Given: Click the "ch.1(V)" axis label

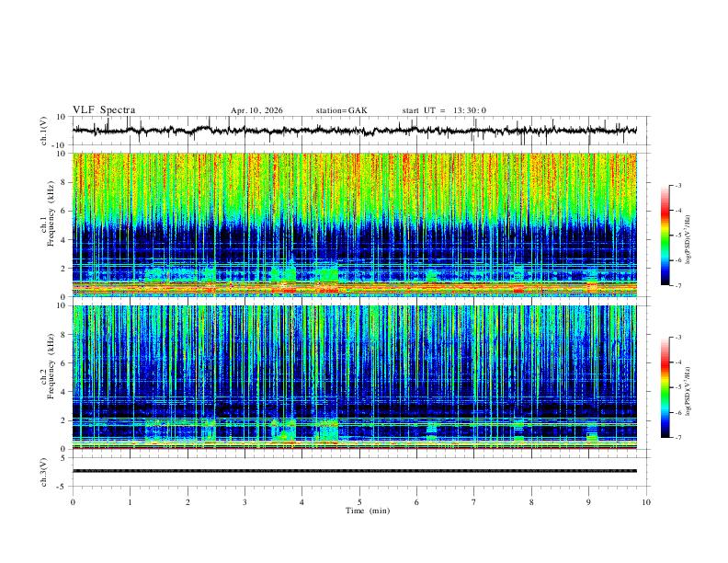Looking at the screenshot, I should [x=44, y=131].
